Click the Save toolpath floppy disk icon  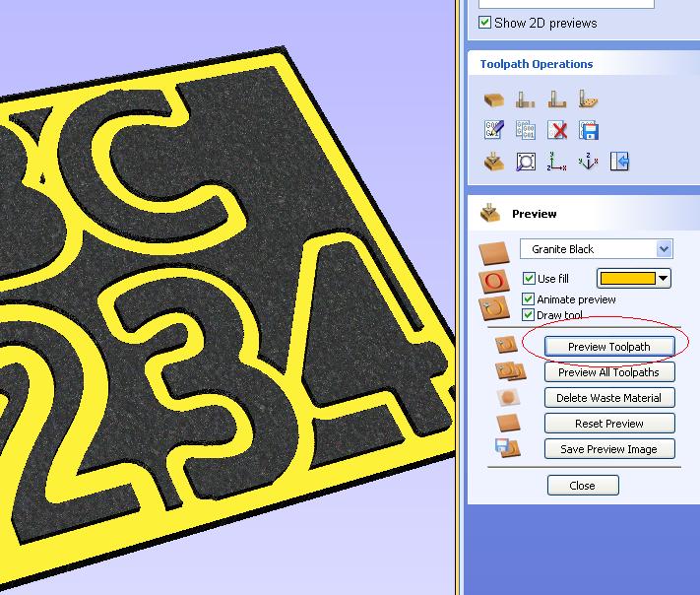(589, 130)
